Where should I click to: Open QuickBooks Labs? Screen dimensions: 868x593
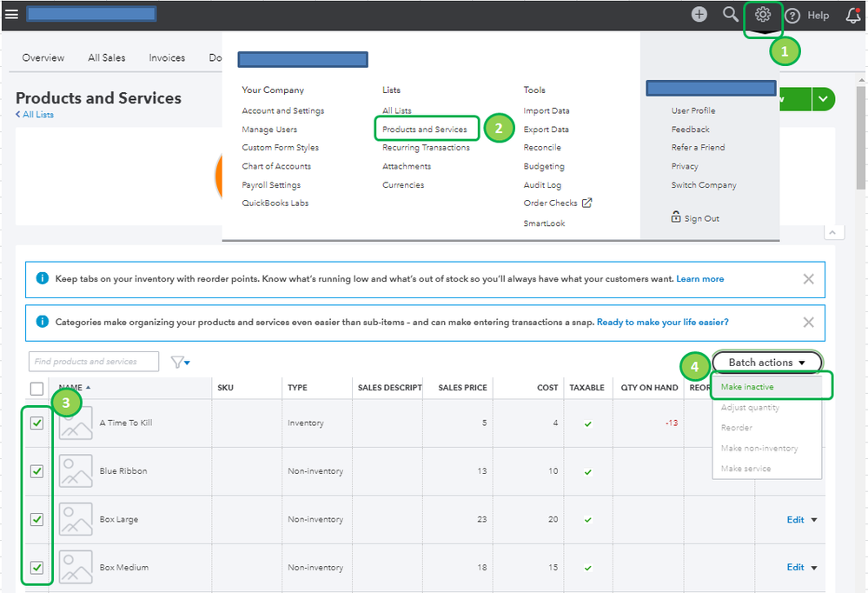(275, 203)
